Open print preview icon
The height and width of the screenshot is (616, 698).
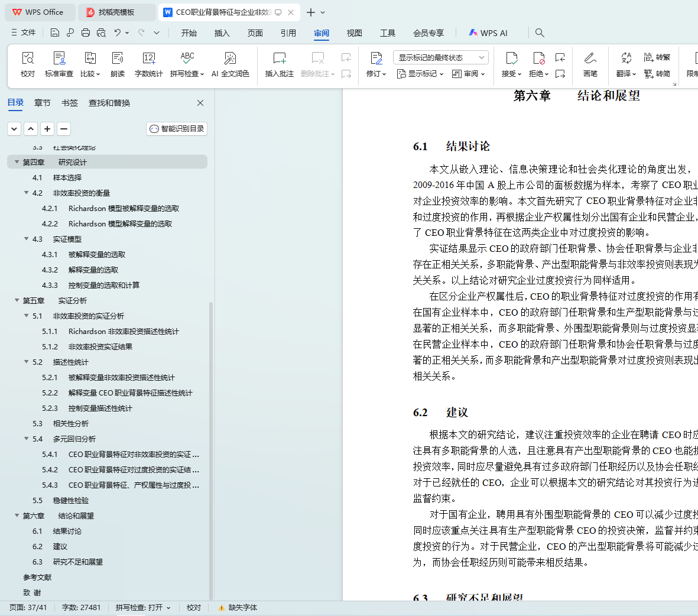click(101, 33)
